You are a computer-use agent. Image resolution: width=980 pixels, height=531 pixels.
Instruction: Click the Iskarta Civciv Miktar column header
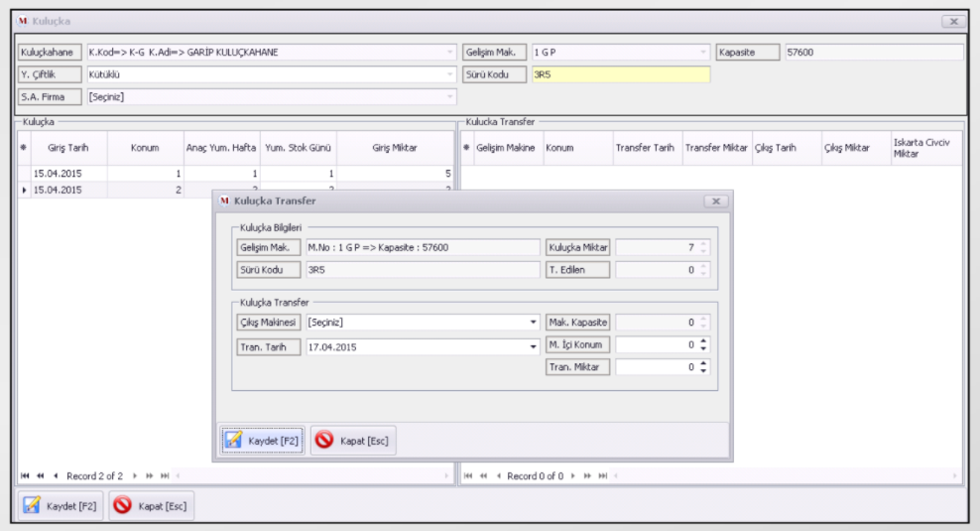tap(926, 148)
